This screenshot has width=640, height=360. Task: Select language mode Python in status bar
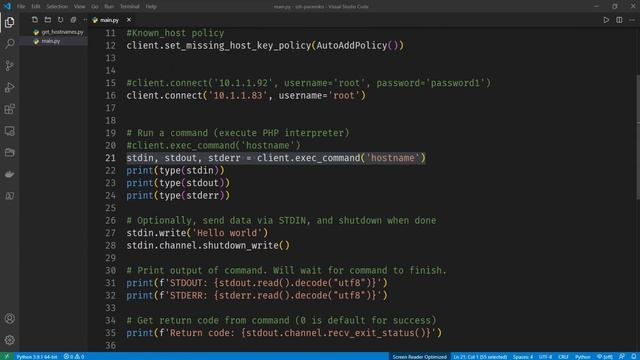coord(582,356)
